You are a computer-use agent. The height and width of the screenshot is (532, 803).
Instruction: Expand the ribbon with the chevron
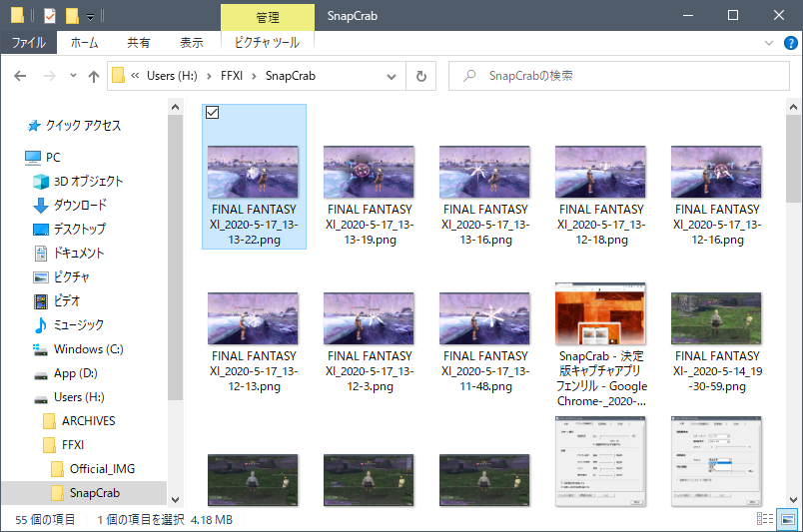769,43
